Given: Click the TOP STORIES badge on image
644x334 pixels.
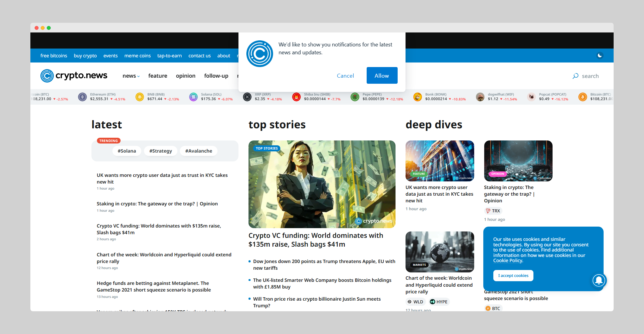Looking at the screenshot, I should [267, 148].
